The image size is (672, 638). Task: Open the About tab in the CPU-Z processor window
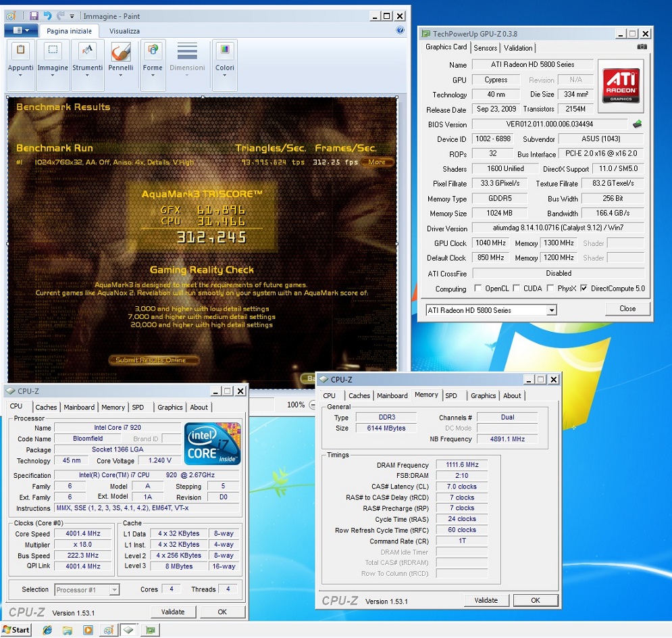click(199, 408)
